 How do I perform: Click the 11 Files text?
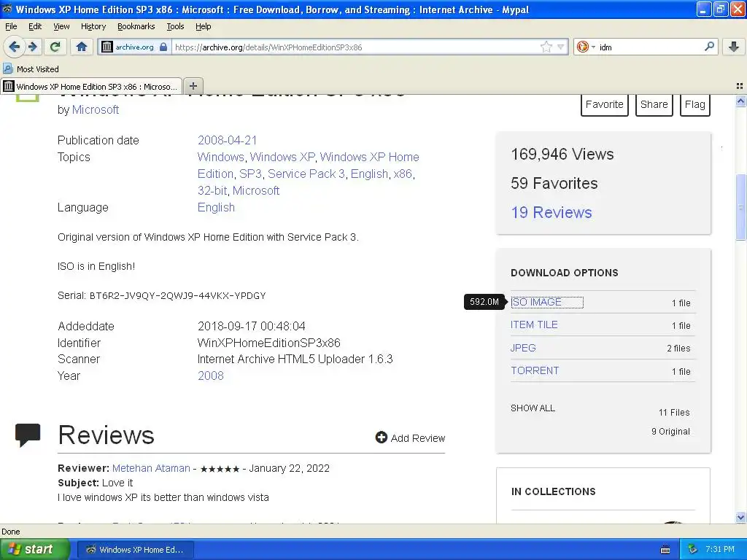tap(674, 413)
